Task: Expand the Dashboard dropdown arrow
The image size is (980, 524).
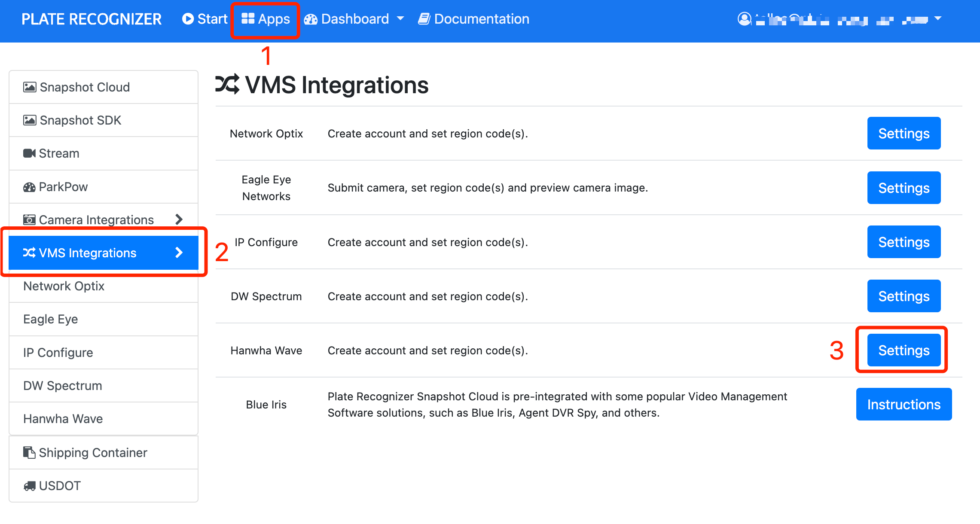Action: click(x=400, y=19)
